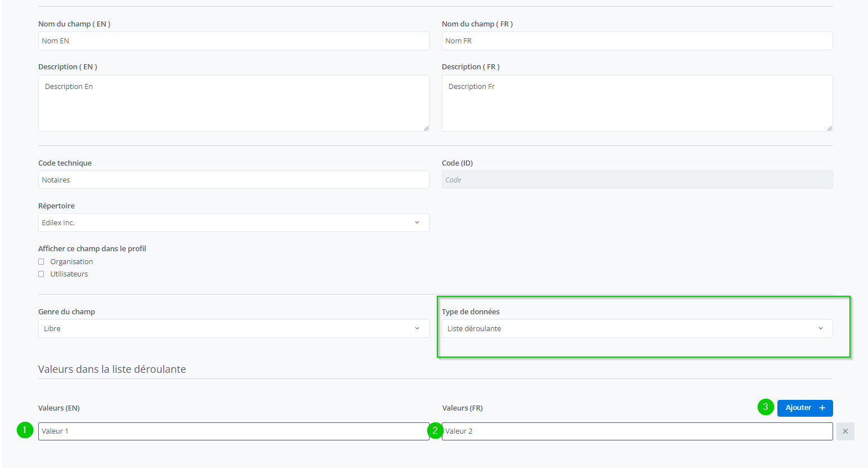Click the Valeurs (FR) input with Valeur 2

coord(637,431)
